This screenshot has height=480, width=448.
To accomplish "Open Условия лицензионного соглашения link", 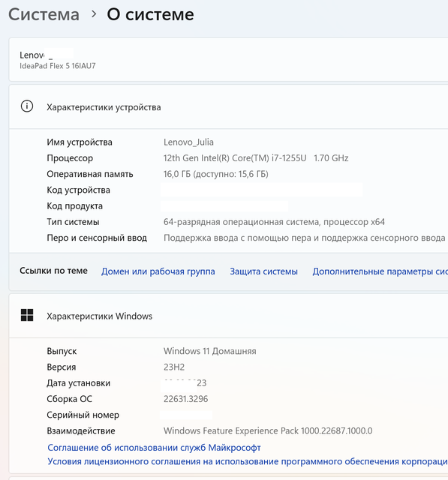I will (248, 461).
